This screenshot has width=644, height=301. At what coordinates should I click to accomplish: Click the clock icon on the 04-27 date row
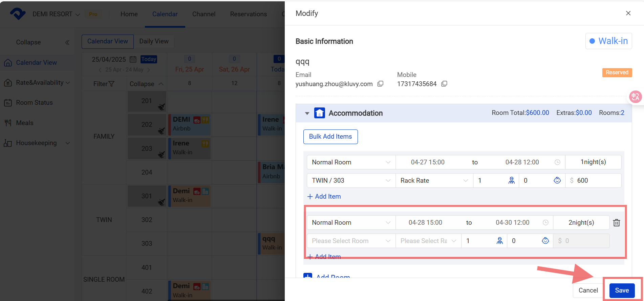(557, 162)
